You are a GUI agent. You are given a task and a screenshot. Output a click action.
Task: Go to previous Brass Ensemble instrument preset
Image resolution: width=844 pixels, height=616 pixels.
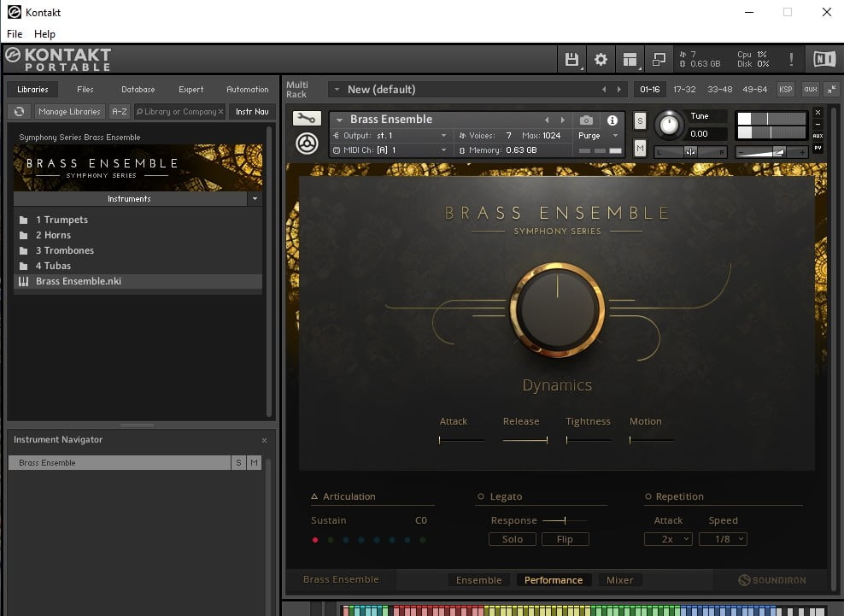(547, 120)
